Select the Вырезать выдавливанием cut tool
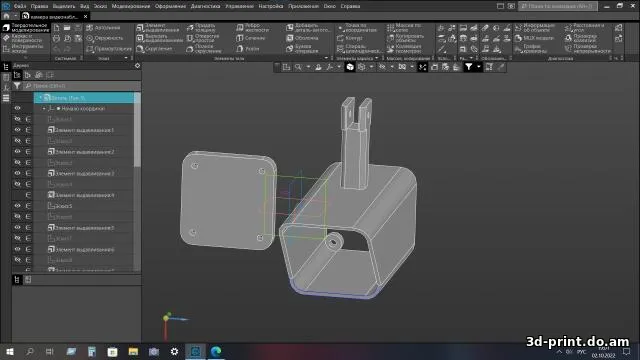Image resolution: width=640 pixels, height=360 pixels. (x=159, y=38)
